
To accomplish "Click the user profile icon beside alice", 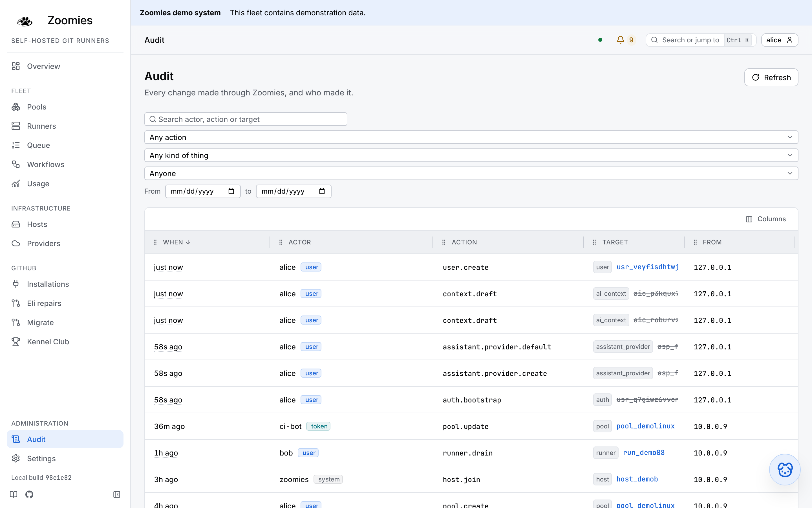I will (789, 40).
